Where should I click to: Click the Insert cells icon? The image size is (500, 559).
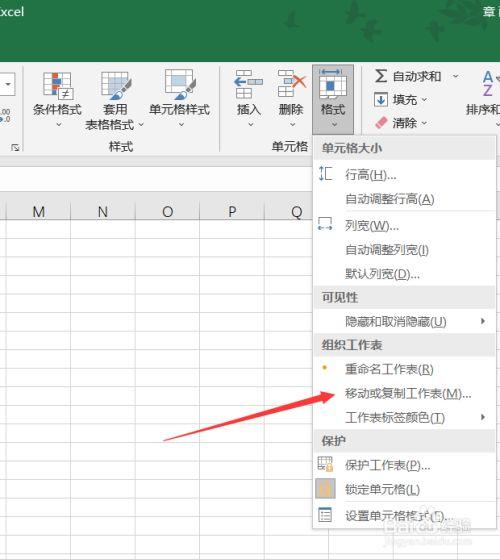(x=248, y=84)
